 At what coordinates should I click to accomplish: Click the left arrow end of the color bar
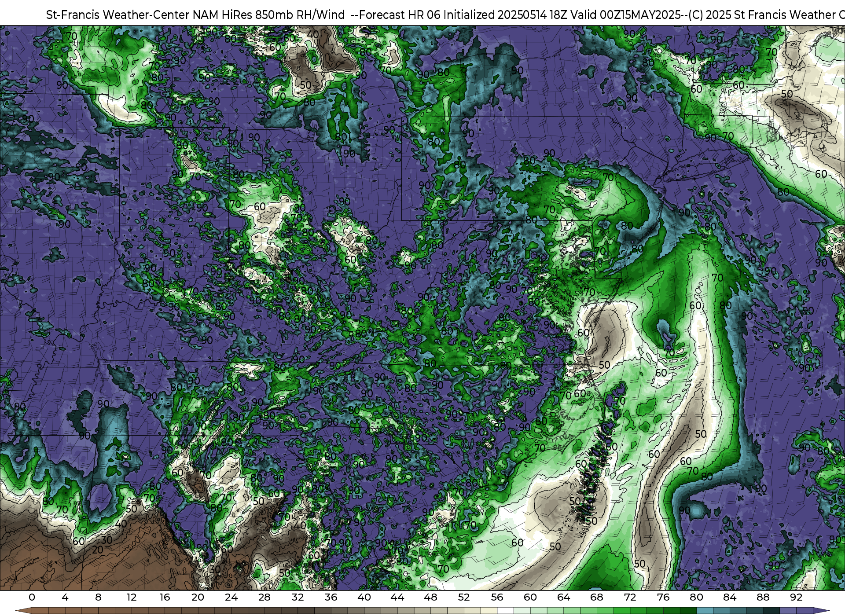point(23,611)
